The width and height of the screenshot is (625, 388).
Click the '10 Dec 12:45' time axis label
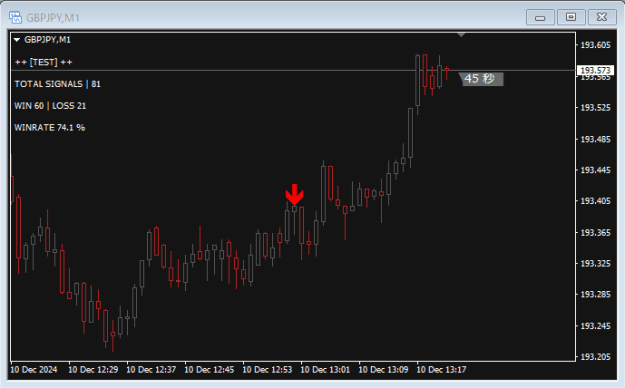[209, 370]
